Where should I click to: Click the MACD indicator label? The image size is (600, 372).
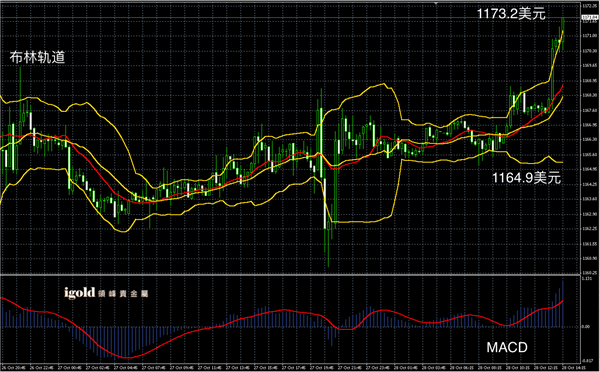pos(507,348)
